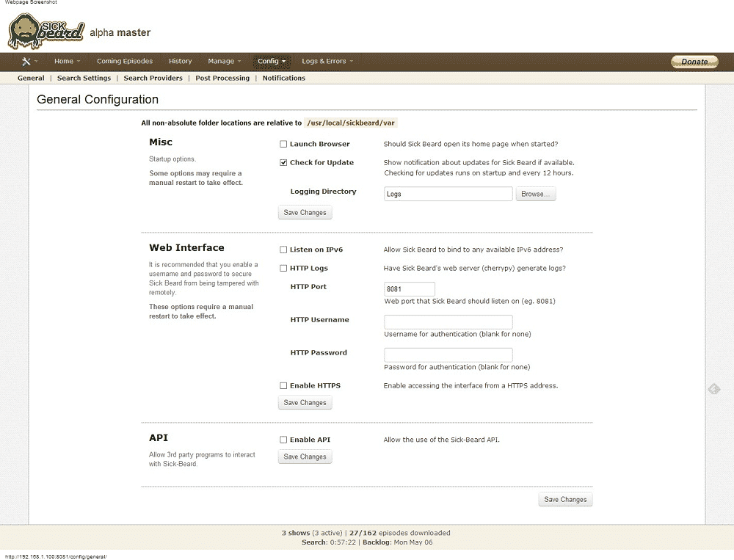Browse for the logging directory
The width and height of the screenshot is (734, 560).
click(x=536, y=194)
